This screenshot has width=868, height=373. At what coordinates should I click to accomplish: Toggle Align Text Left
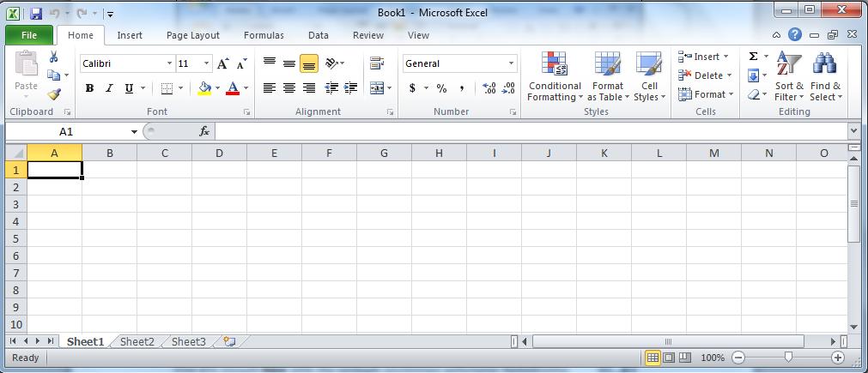(x=270, y=87)
